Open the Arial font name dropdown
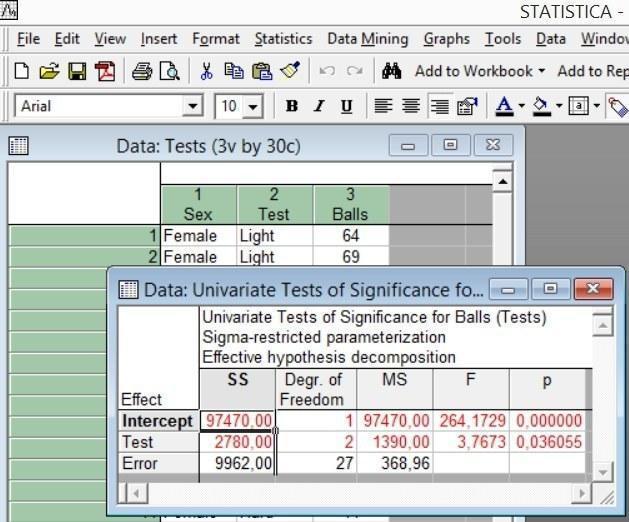 point(193,106)
